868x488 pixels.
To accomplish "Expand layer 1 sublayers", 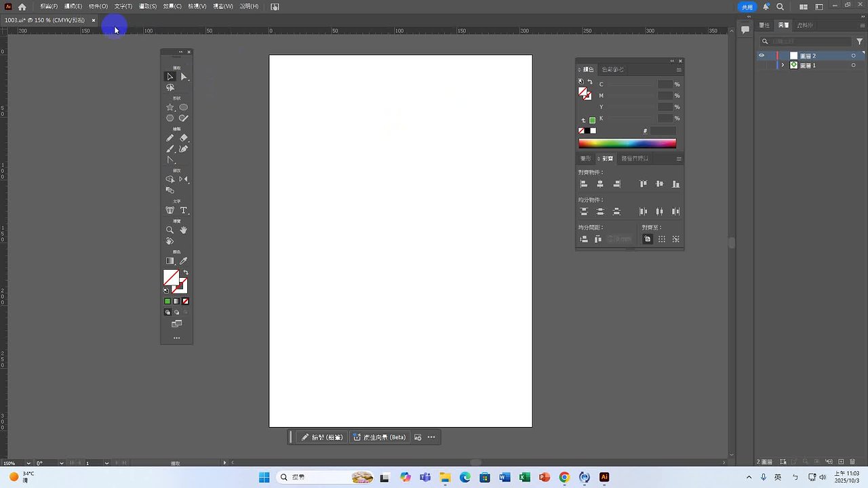I will (x=783, y=65).
